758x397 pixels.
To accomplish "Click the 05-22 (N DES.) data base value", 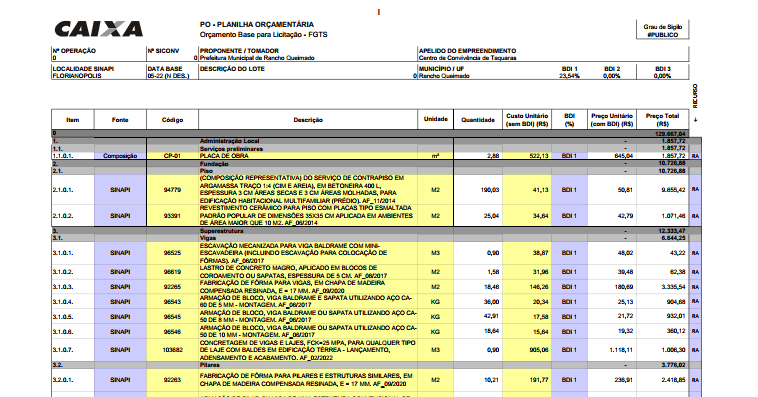I will [x=168, y=76].
